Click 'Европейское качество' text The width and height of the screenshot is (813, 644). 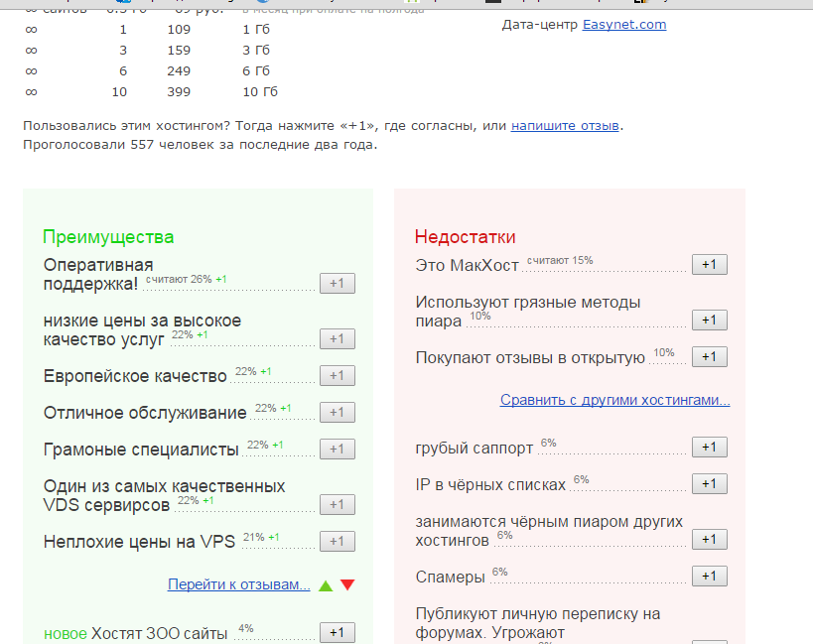point(135,376)
